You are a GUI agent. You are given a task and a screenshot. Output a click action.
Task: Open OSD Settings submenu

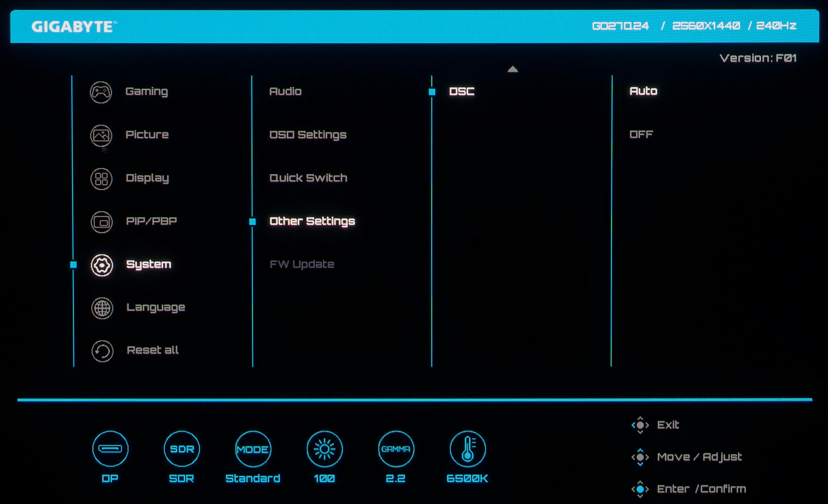tap(308, 135)
